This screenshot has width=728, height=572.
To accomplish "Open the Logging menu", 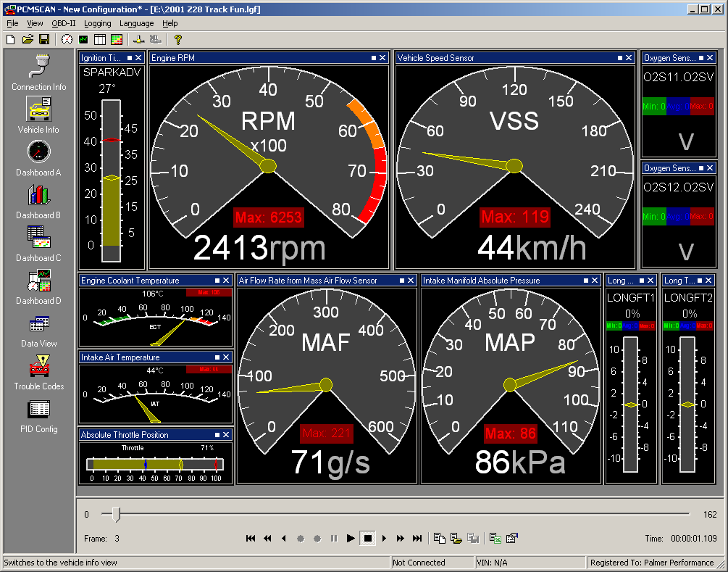I will [x=98, y=23].
